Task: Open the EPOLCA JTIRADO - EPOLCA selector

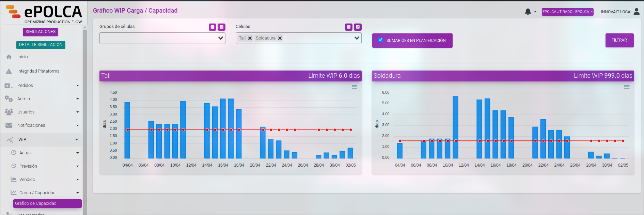Action: coord(568,12)
